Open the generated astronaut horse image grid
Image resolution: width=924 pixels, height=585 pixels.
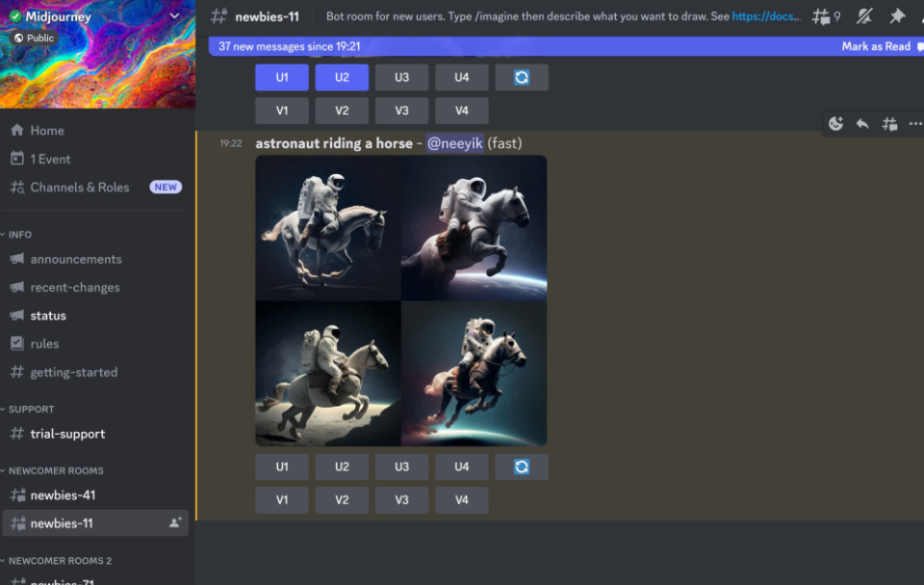point(400,300)
